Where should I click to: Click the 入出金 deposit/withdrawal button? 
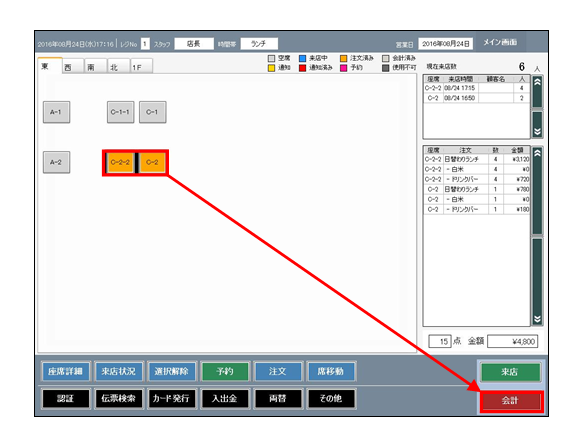point(225,399)
